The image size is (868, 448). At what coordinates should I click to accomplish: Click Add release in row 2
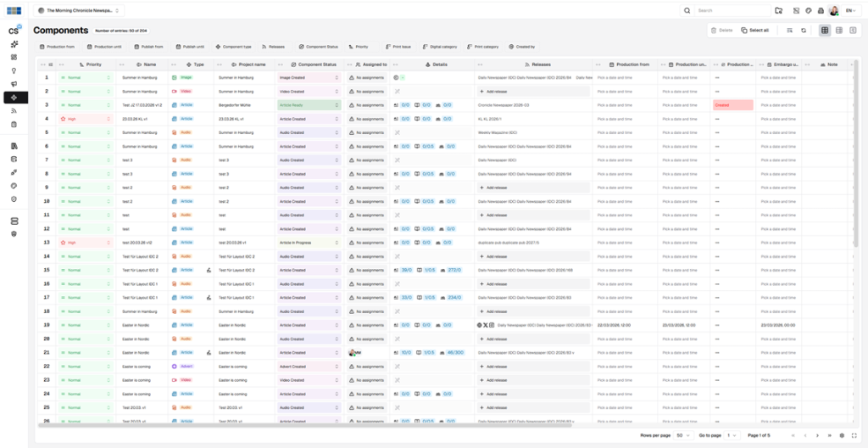click(494, 91)
